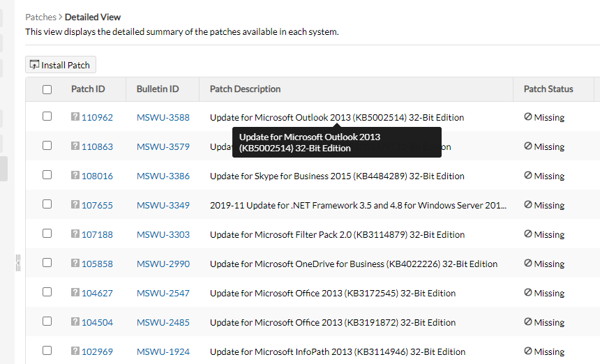
Task: Click the Missing status icon for MSWU-2547
Action: click(x=528, y=292)
